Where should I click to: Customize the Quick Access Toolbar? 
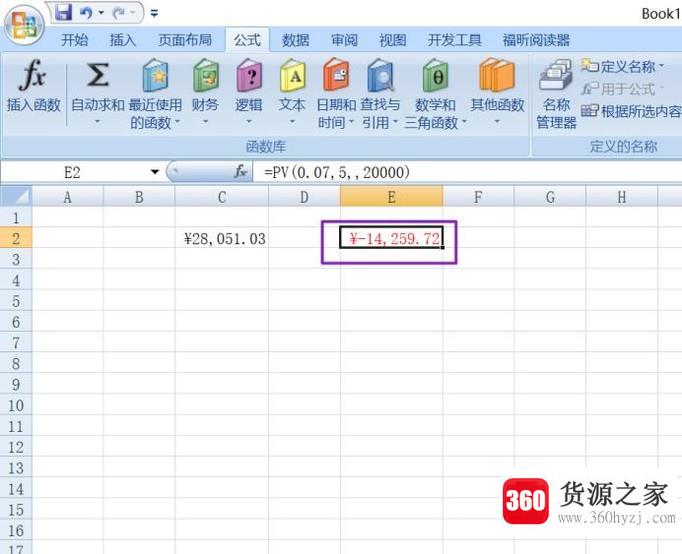[154, 13]
